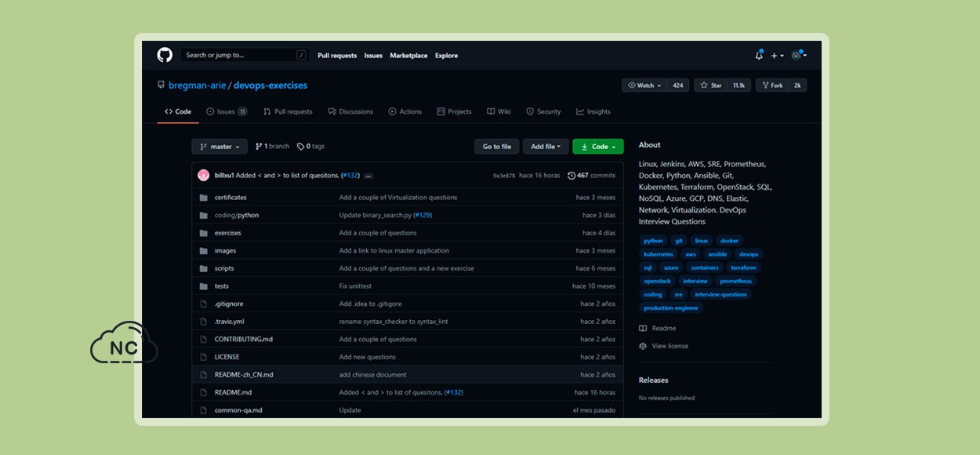Open the scripts folder
980x455 pixels.
(224, 268)
